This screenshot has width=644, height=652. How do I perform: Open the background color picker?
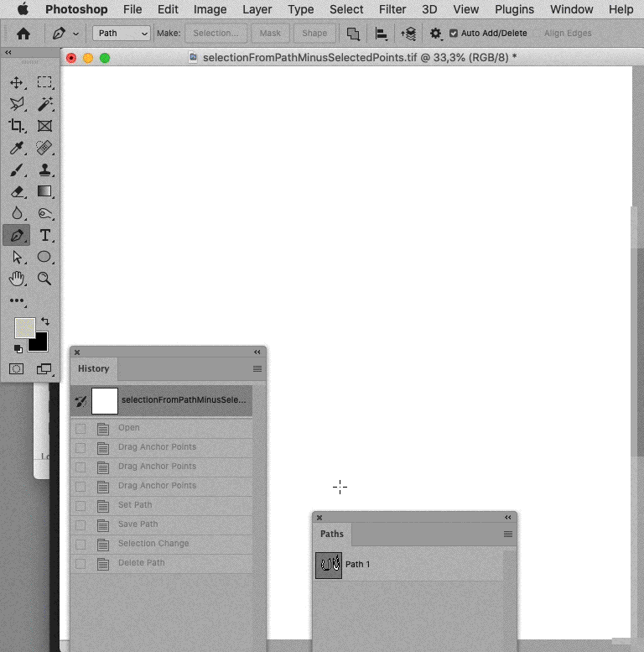tap(41, 344)
